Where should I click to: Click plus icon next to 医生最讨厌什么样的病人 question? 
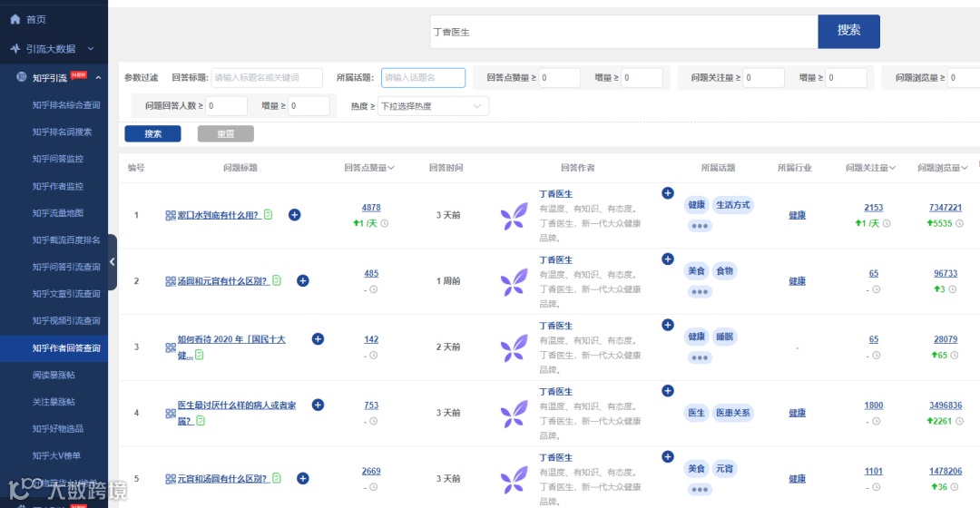pos(318,405)
